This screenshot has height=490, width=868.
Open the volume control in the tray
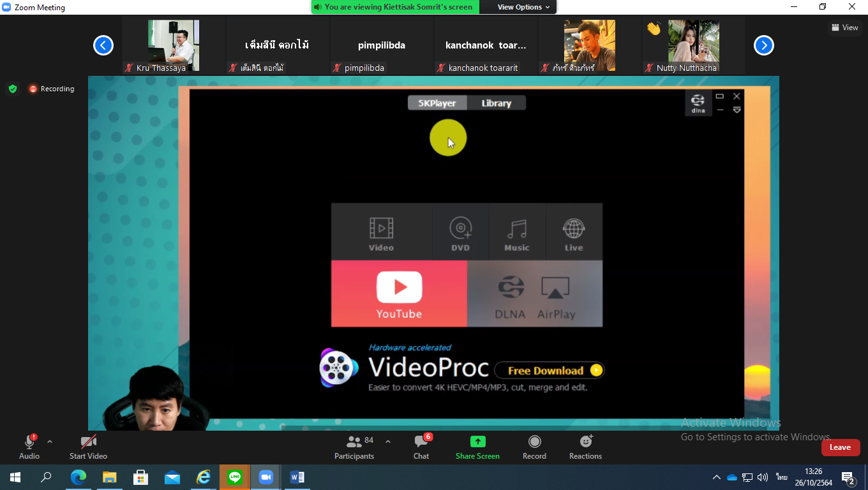763,477
